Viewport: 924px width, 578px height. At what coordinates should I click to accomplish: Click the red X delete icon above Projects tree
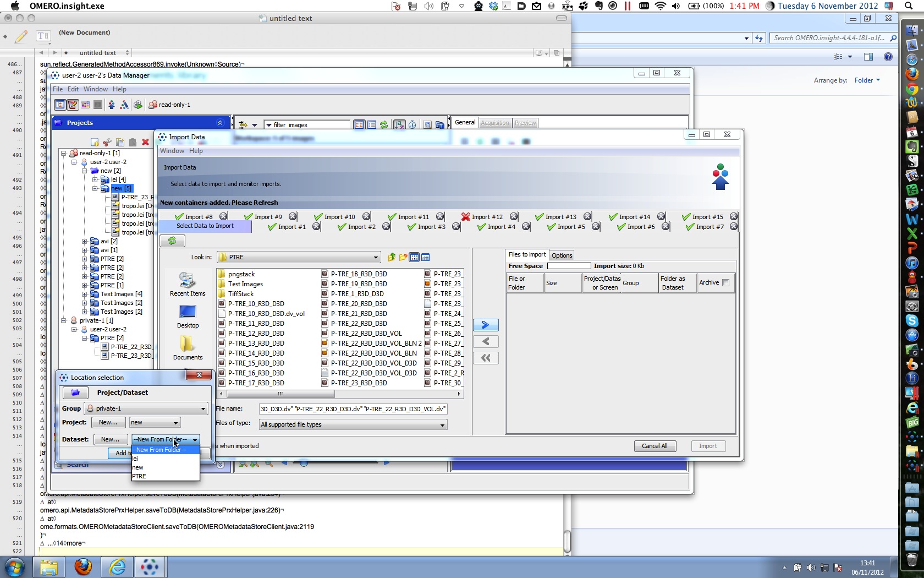145,142
